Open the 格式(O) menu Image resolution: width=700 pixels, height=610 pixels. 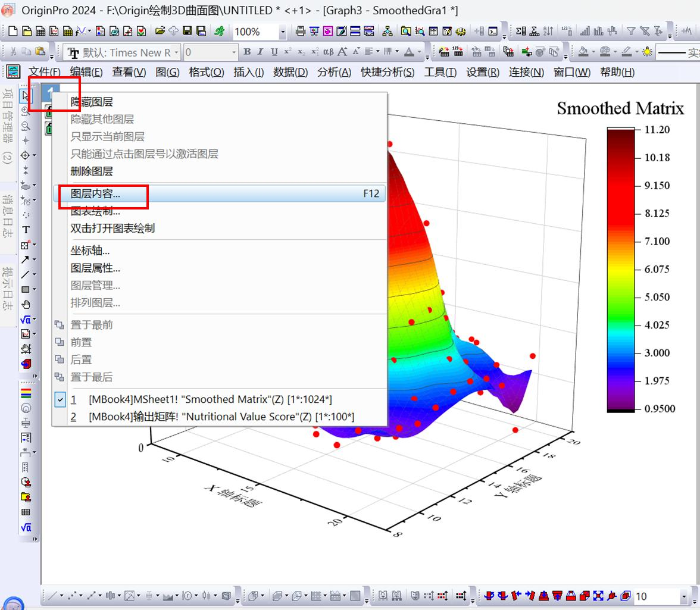click(206, 72)
